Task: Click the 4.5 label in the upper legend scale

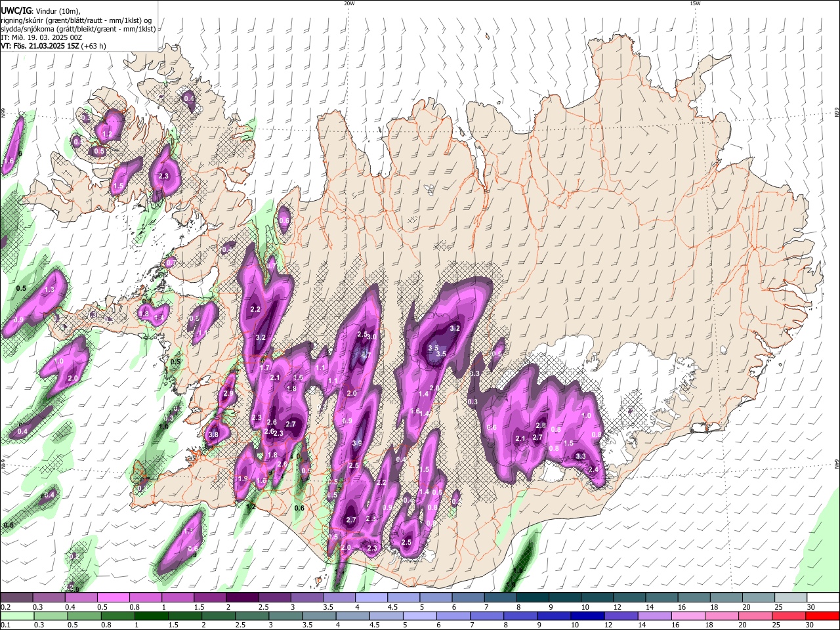Action: click(392, 607)
